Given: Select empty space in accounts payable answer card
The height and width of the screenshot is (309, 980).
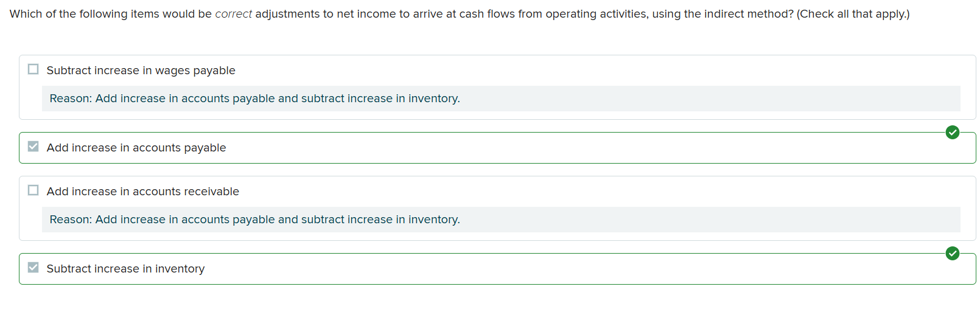Looking at the screenshot, I should pyautogui.click(x=578, y=148).
